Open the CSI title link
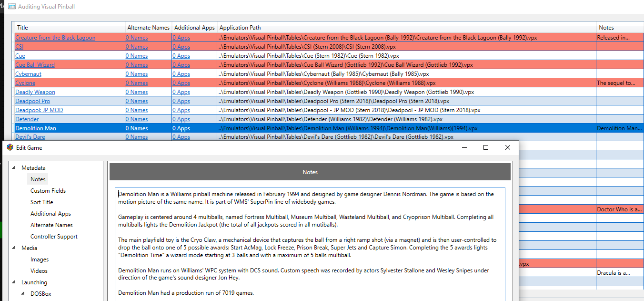Screen dimensions: 644x301 pos(19,47)
